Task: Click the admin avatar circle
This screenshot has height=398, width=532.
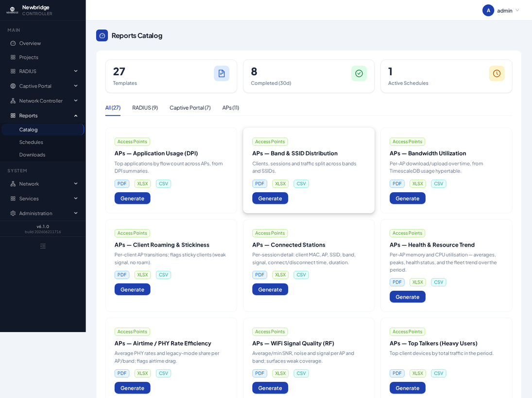Action: [488, 11]
